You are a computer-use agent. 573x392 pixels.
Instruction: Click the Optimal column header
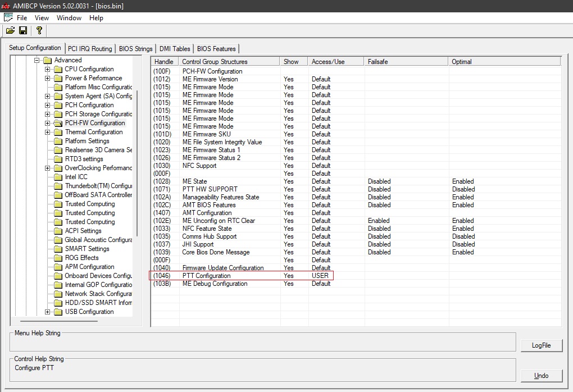coord(504,62)
